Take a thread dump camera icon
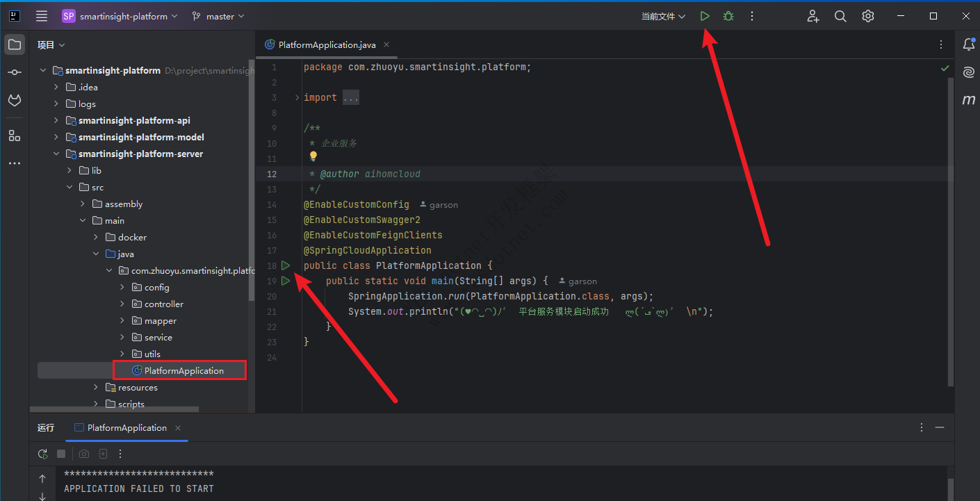980x501 pixels. tap(84, 454)
